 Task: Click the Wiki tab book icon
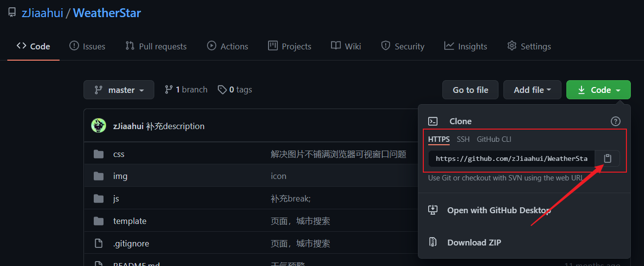click(336, 45)
